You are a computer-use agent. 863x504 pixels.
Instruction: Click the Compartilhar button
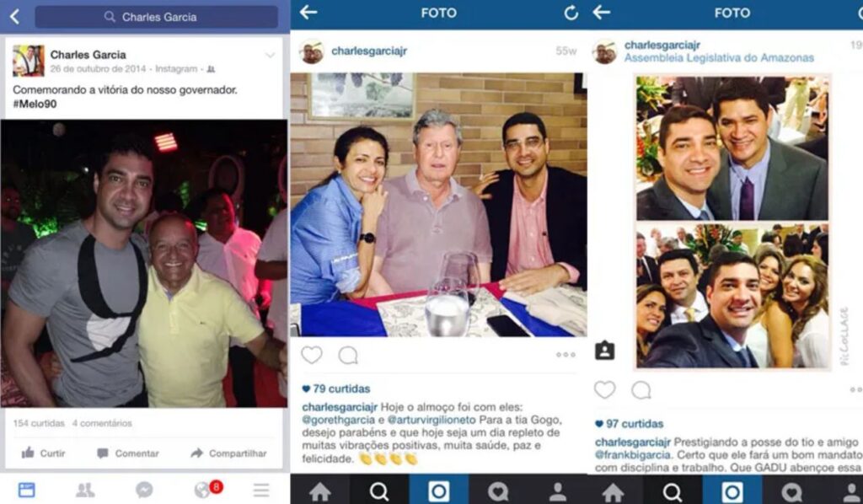(x=228, y=453)
